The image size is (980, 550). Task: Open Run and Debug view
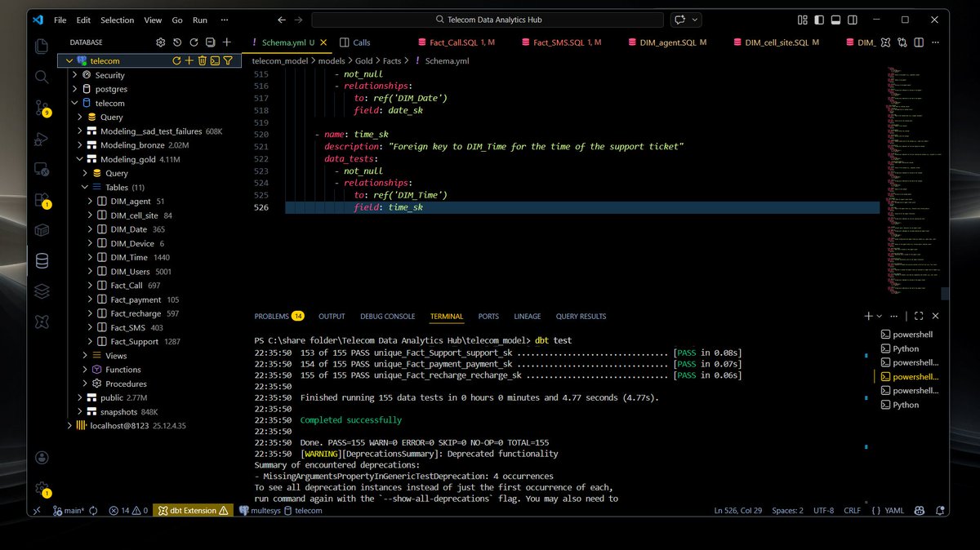tap(42, 140)
